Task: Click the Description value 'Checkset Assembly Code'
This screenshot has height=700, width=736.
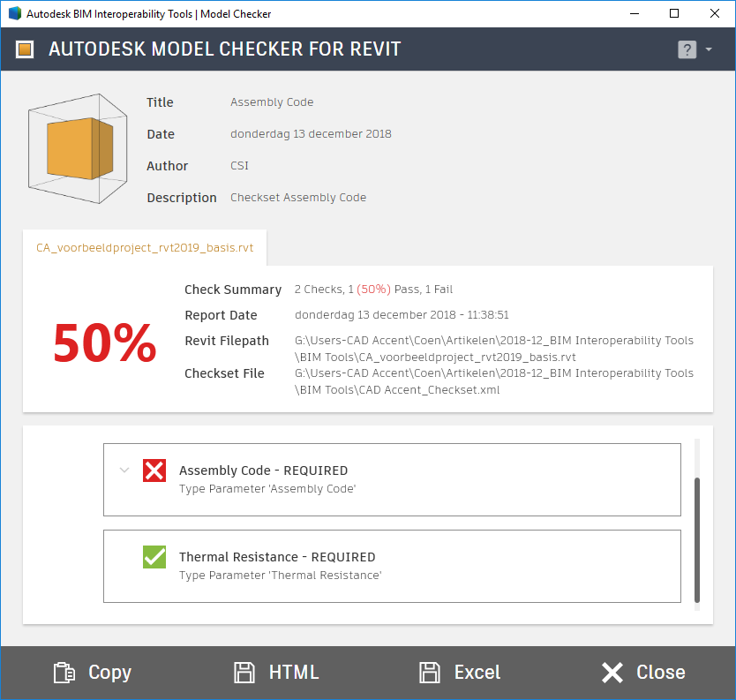Action: click(x=298, y=198)
